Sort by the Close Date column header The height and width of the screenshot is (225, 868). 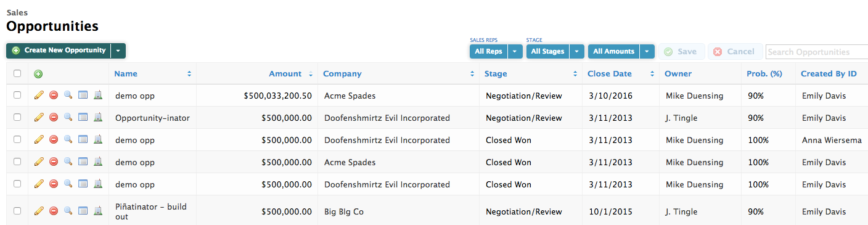[610, 74]
